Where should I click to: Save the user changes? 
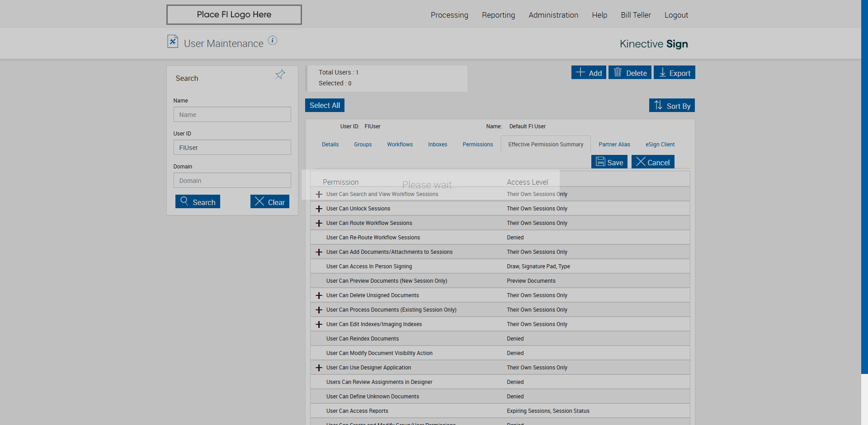(609, 162)
